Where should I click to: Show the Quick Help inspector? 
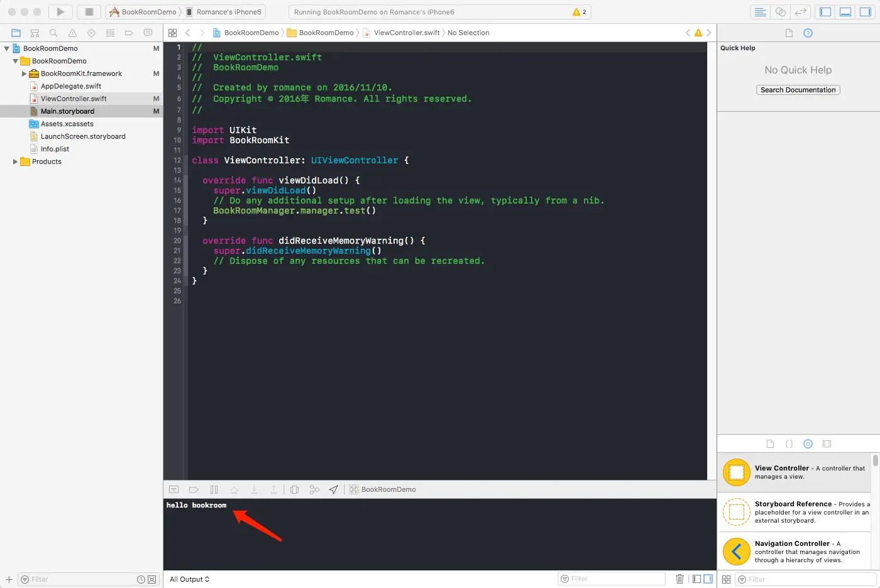pyautogui.click(x=808, y=33)
